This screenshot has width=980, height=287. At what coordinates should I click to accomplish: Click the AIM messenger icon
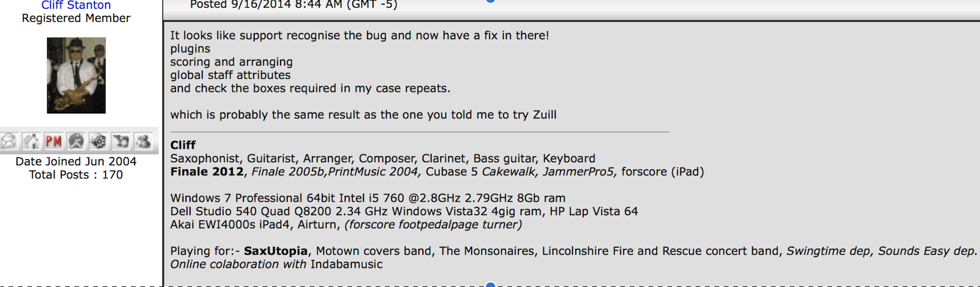click(x=76, y=141)
